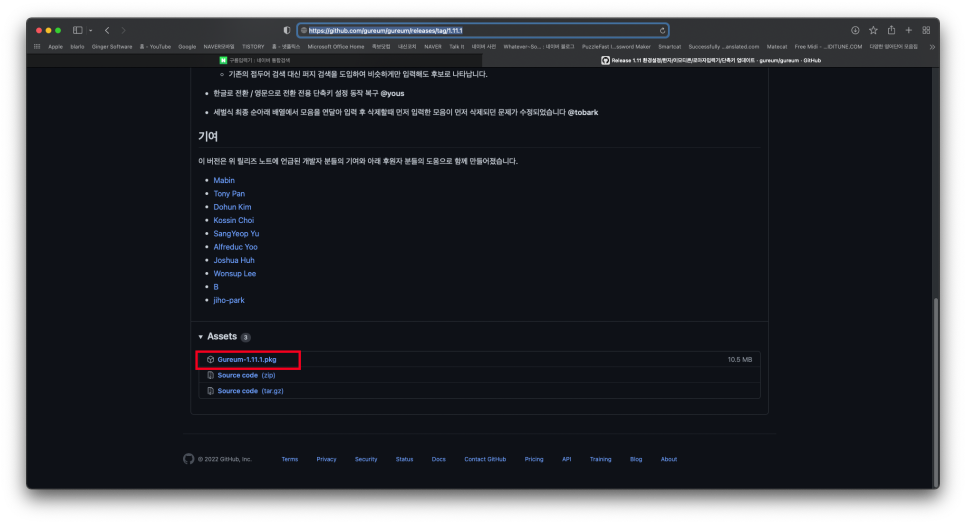
Task: Click the page vertical scrollbar thumb
Action: tap(936, 392)
